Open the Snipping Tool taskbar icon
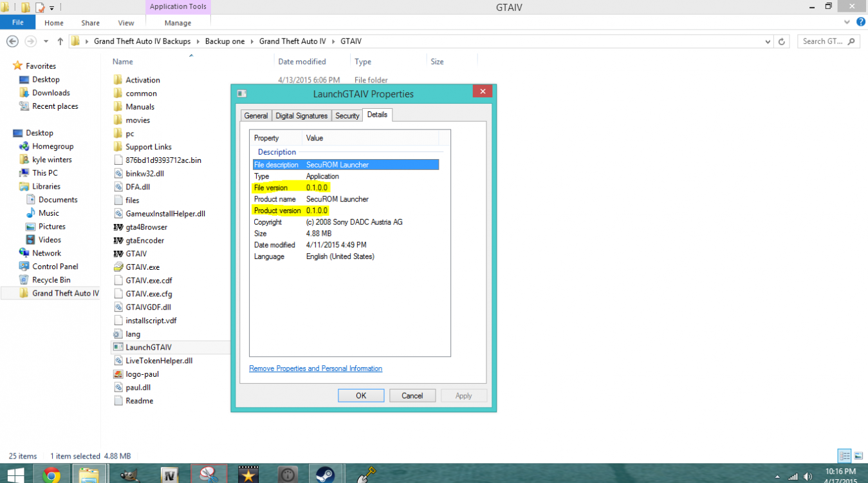 [x=208, y=475]
